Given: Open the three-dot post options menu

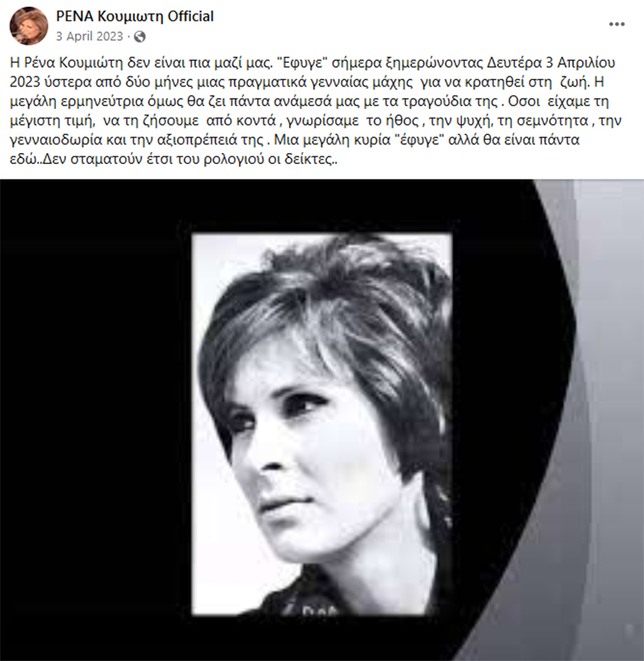Looking at the screenshot, I should (x=617, y=24).
